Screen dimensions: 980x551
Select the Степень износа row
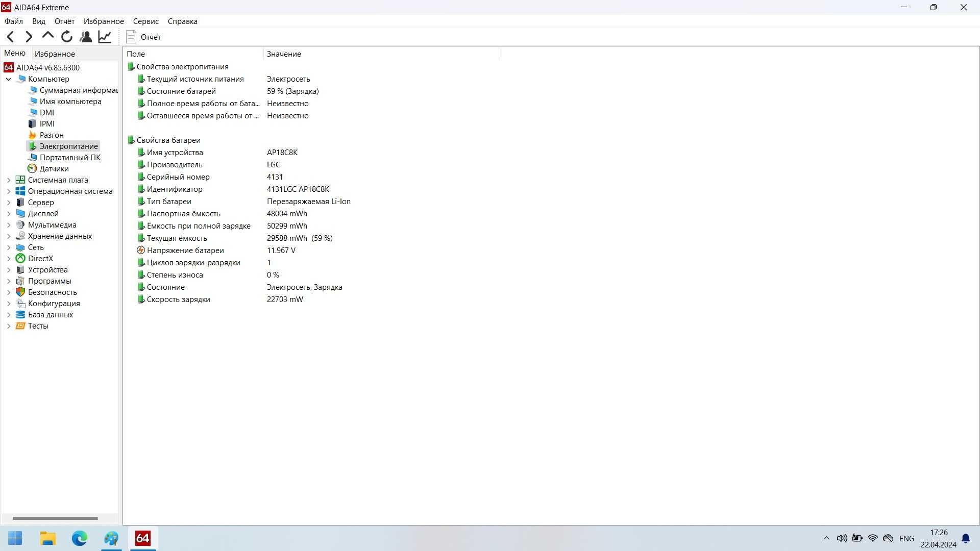[x=310, y=275]
